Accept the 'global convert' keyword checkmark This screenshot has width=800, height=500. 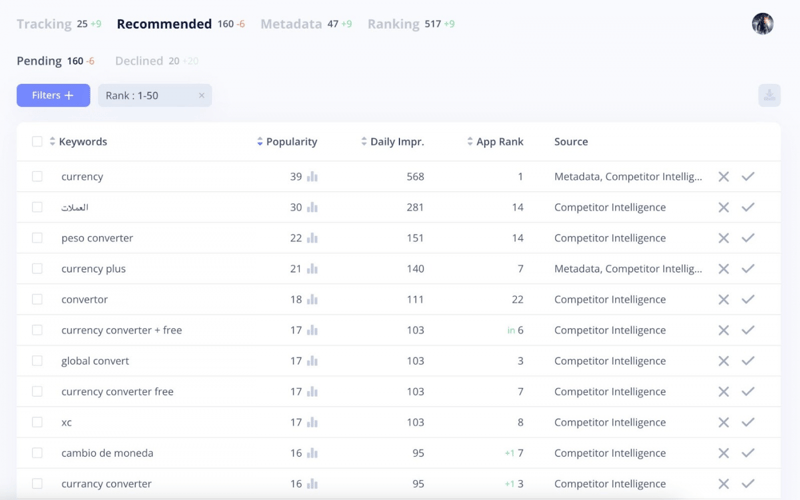748,361
